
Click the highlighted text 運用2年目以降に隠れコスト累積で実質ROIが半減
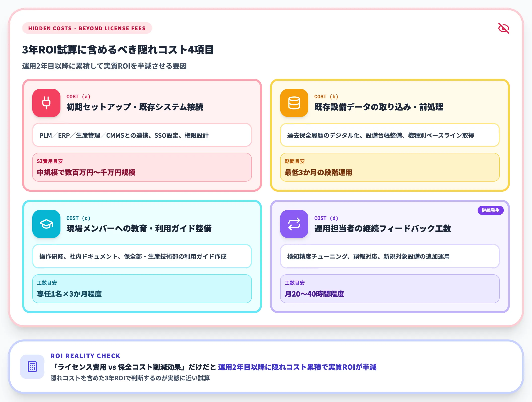(x=297, y=367)
